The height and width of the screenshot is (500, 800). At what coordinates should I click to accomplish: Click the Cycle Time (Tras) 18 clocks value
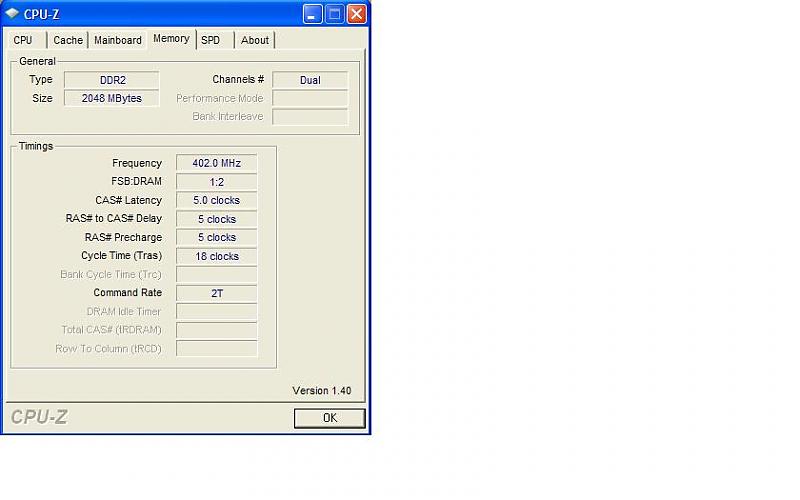click(x=217, y=256)
